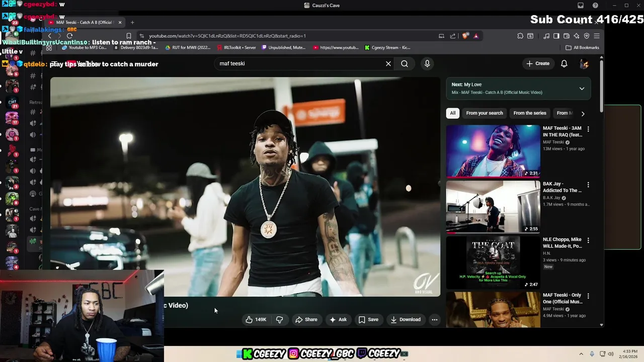The height and width of the screenshot is (362, 644).
Task: Select the All filter chip
Action: tap(452, 113)
